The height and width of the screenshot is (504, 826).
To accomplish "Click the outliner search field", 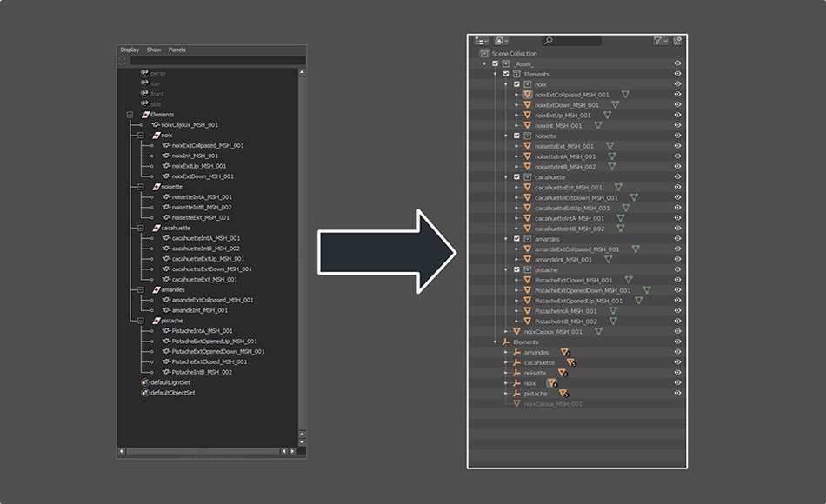I will coord(571,42).
